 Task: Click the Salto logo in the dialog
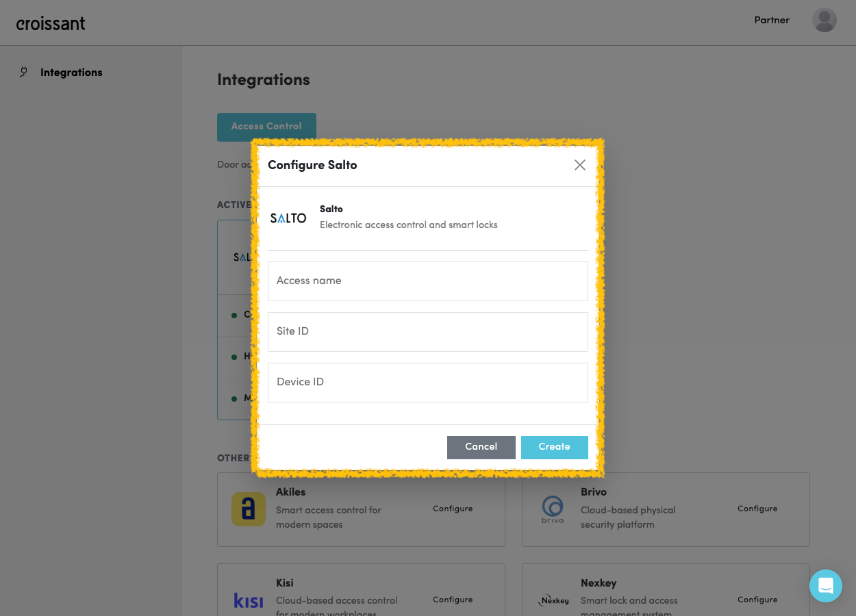click(x=288, y=218)
